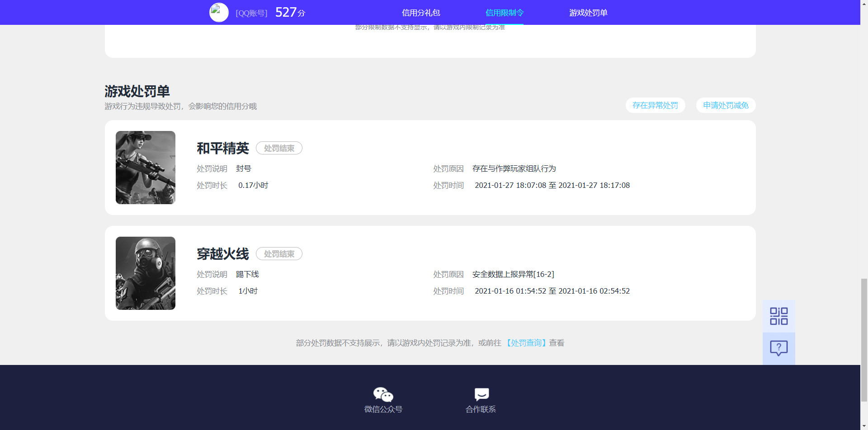Click 处罚结束 badge next to 和平精英
The height and width of the screenshot is (430, 868).
(x=279, y=148)
